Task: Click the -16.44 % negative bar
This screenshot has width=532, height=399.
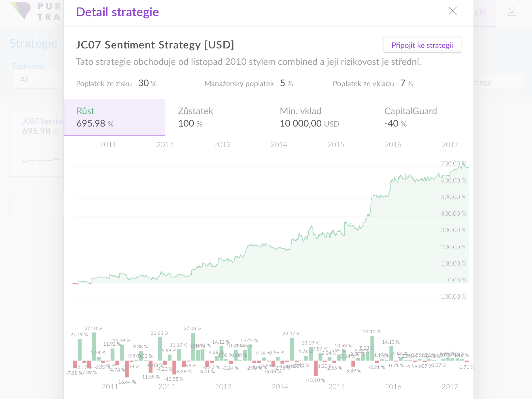Action: pos(127,369)
